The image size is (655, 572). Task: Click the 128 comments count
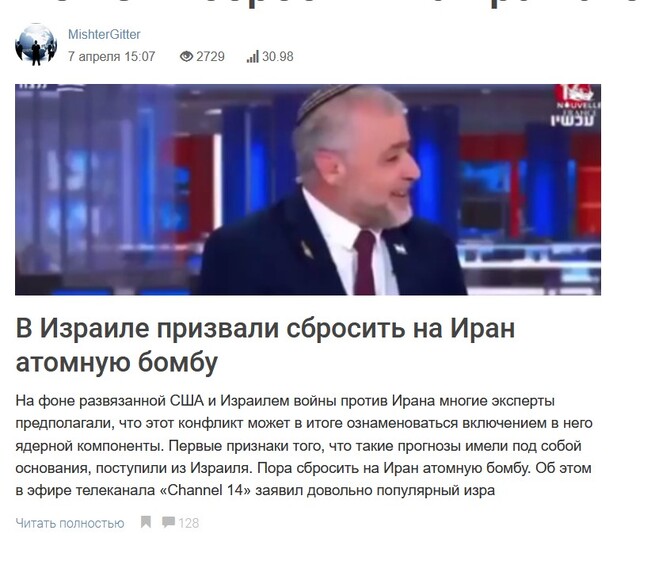(189, 523)
